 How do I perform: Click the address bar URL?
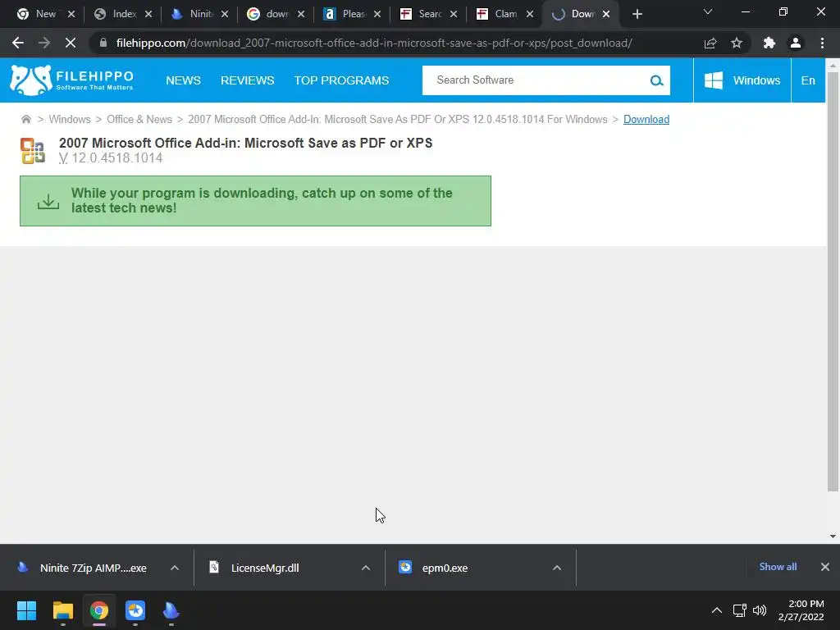point(374,43)
